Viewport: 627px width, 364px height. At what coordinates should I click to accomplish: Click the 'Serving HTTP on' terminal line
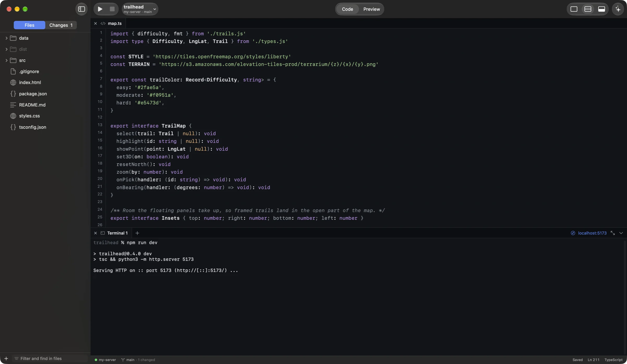point(166,270)
